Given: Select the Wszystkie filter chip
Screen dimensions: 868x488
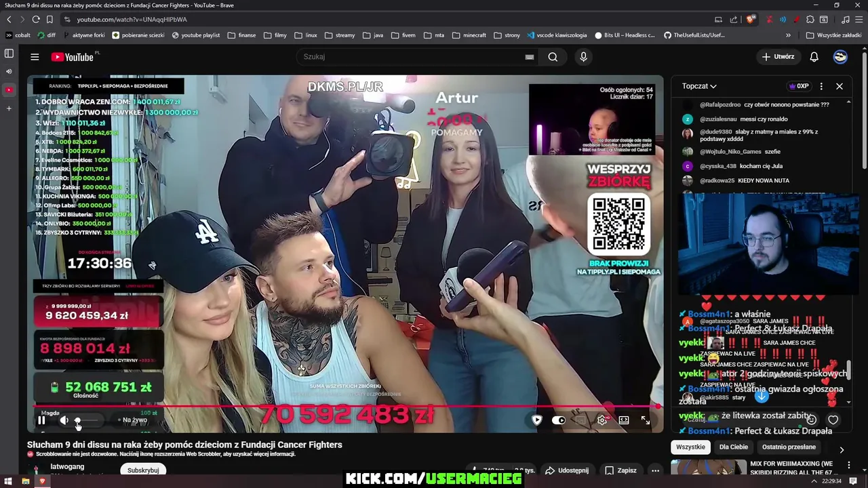Looking at the screenshot, I should coord(690,447).
